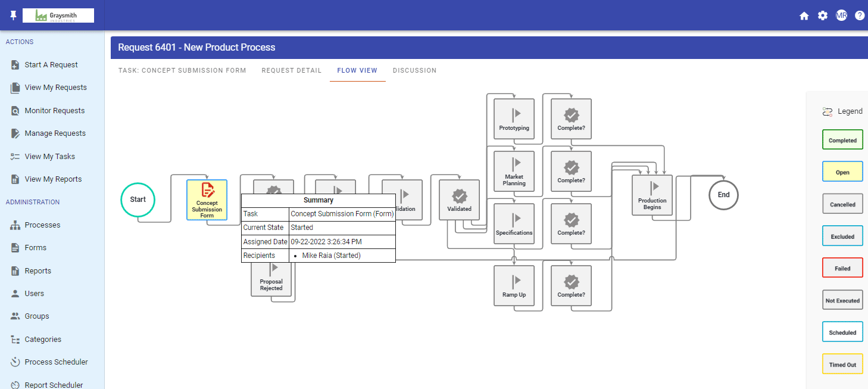Screen dimensions: 868x389
Task: Open the Discussion tab
Action: (414, 70)
